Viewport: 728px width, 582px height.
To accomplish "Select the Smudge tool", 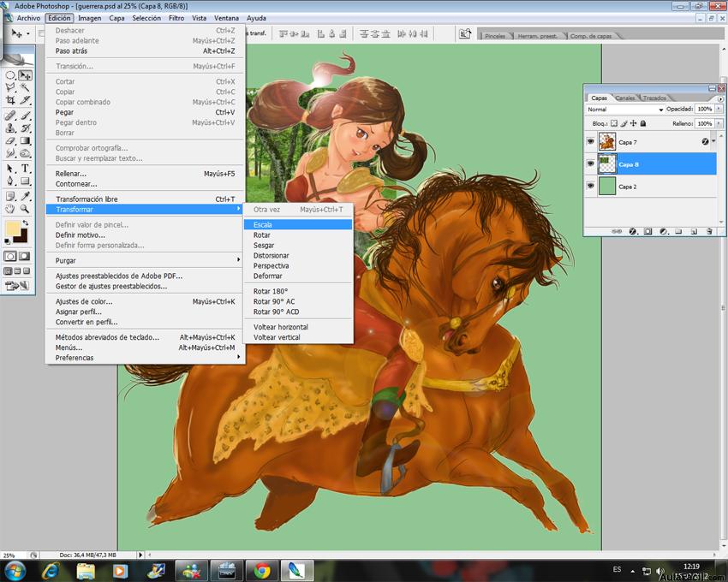I will pos(10,153).
